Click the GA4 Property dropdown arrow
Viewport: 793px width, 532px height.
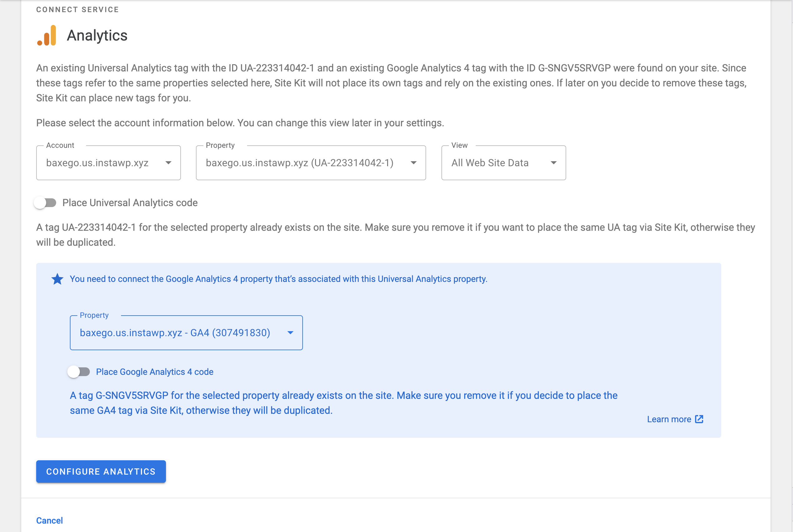coord(290,333)
